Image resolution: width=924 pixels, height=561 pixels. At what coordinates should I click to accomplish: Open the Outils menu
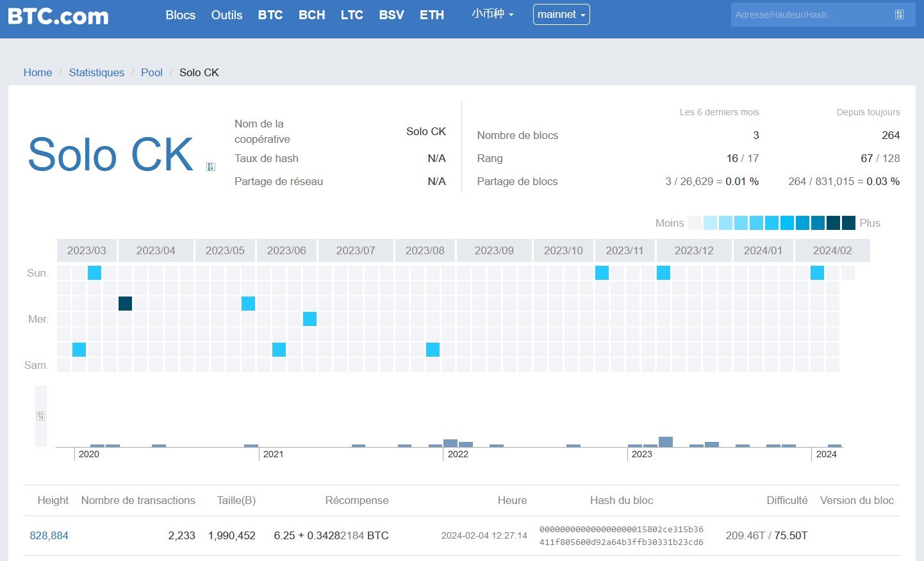click(227, 15)
